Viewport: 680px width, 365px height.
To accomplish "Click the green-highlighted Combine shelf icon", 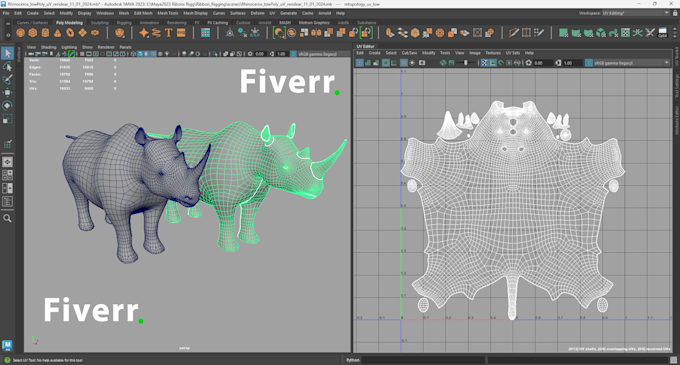I will pyautogui.click(x=279, y=33).
